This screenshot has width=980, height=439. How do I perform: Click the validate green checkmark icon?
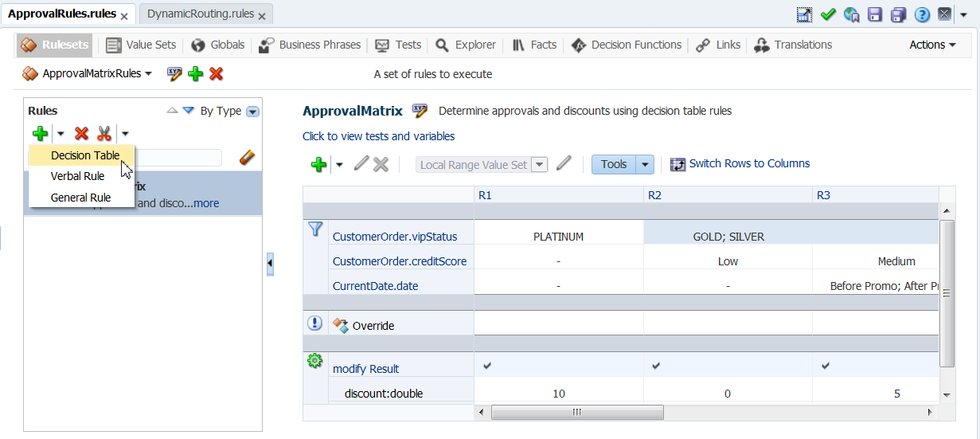[x=828, y=14]
